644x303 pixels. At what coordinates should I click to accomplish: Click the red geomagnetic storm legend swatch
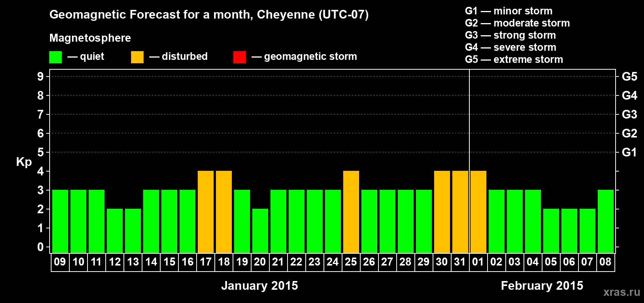(239, 57)
